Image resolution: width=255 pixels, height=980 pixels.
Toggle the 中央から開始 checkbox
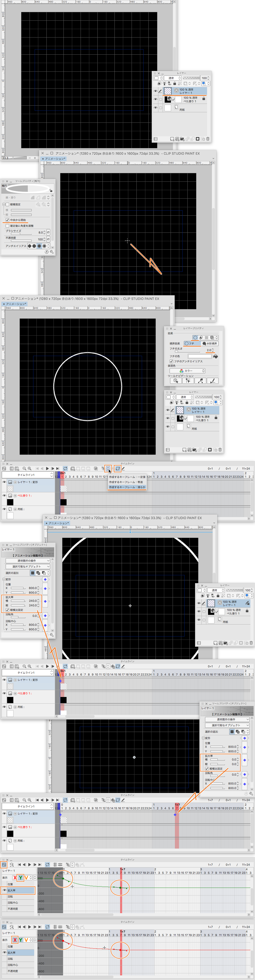tap(7, 220)
